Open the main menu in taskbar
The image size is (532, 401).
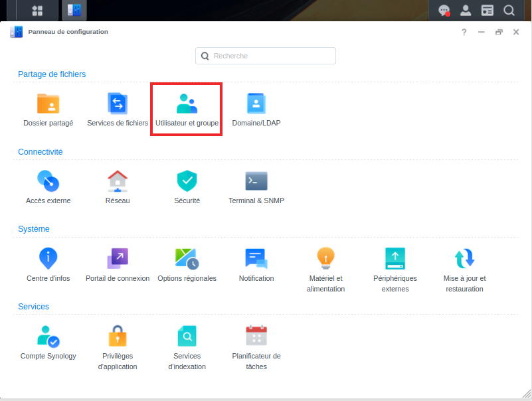(x=37, y=11)
